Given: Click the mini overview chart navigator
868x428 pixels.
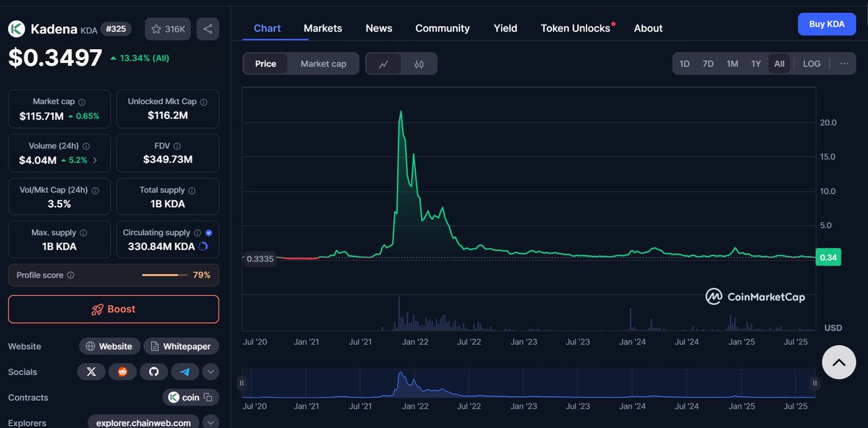Looking at the screenshot, I should pyautogui.click(x=528, y=383).
